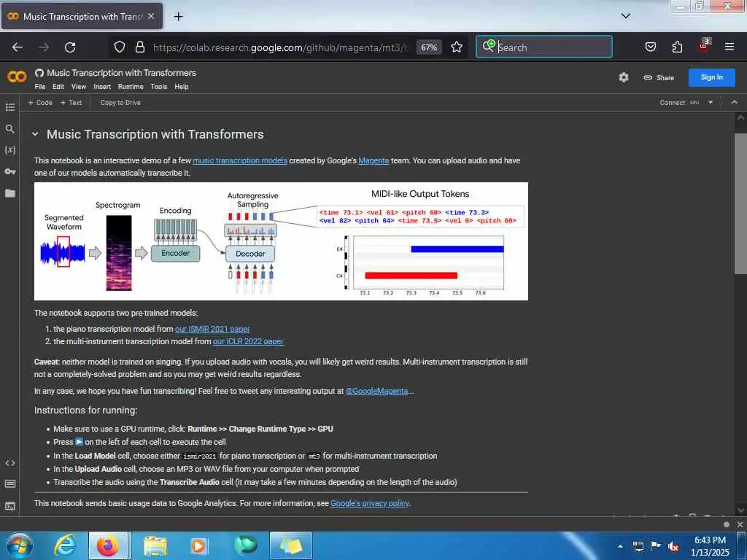The width and height of the screenshot is (747, 560).
Task: Close the Music Transcription tab
Action: click(151, 16)
